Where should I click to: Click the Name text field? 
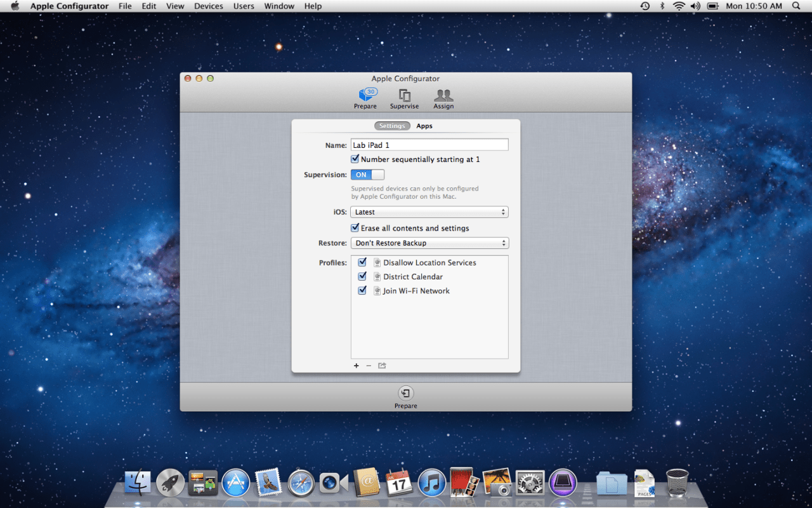click(x=429, y=145)
